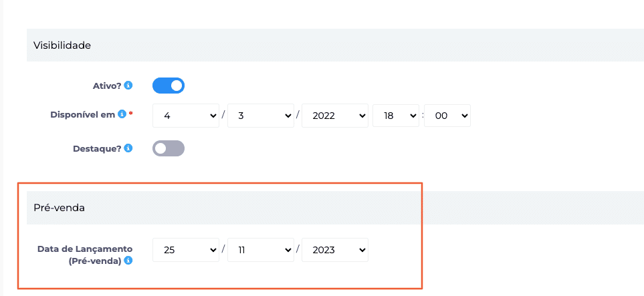Click the info icon beside Destaque?
The width and height of the screenshot is (644, 296).
click(128, 148)
